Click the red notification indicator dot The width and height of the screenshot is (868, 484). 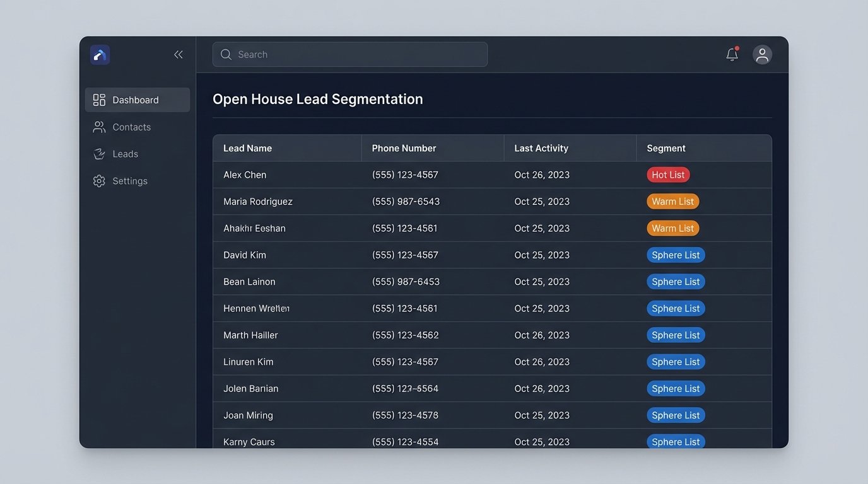coord(737,47)
